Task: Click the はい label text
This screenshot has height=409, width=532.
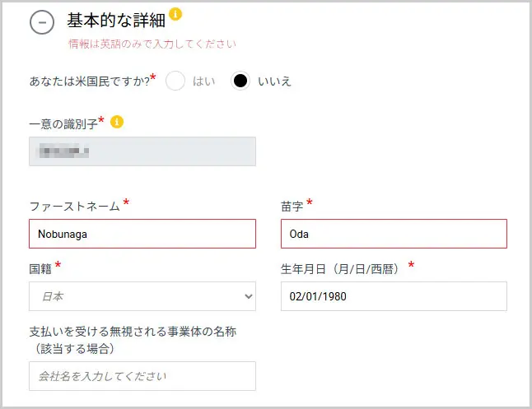Action: 204,81
